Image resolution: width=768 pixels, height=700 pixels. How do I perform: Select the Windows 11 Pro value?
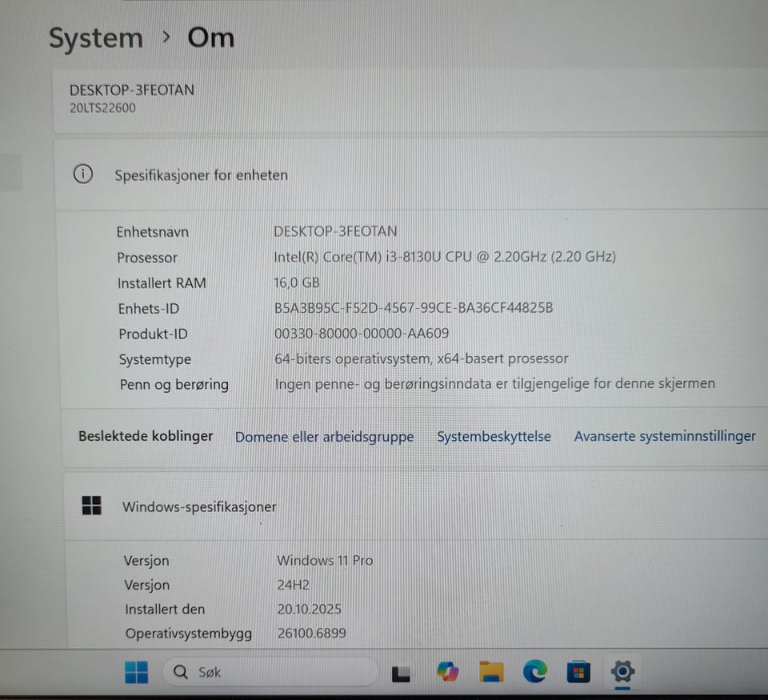coord(326,560)
